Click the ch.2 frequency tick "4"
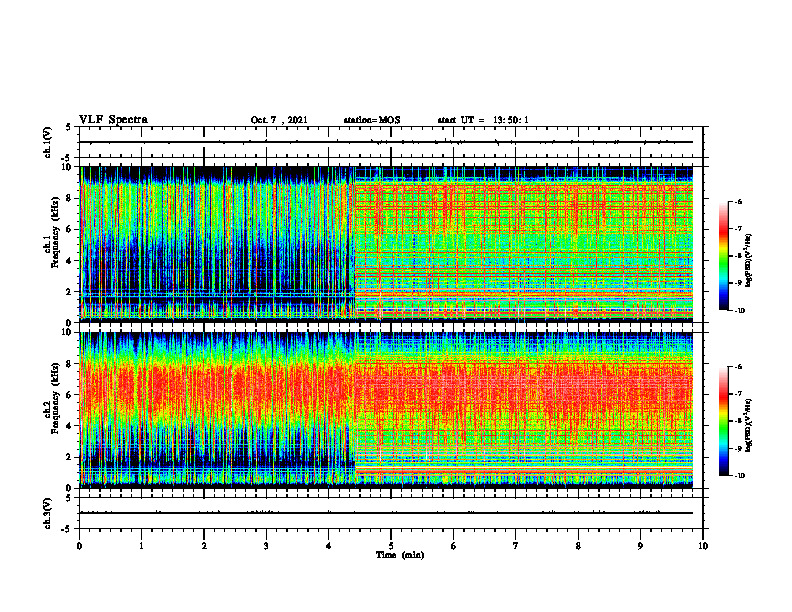 coord(70,426)
